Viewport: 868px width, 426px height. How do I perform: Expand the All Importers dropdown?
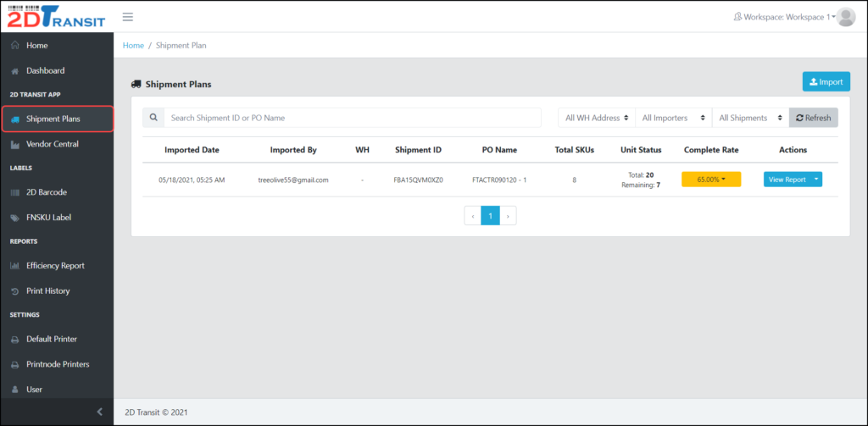click(x=674, y=118)
